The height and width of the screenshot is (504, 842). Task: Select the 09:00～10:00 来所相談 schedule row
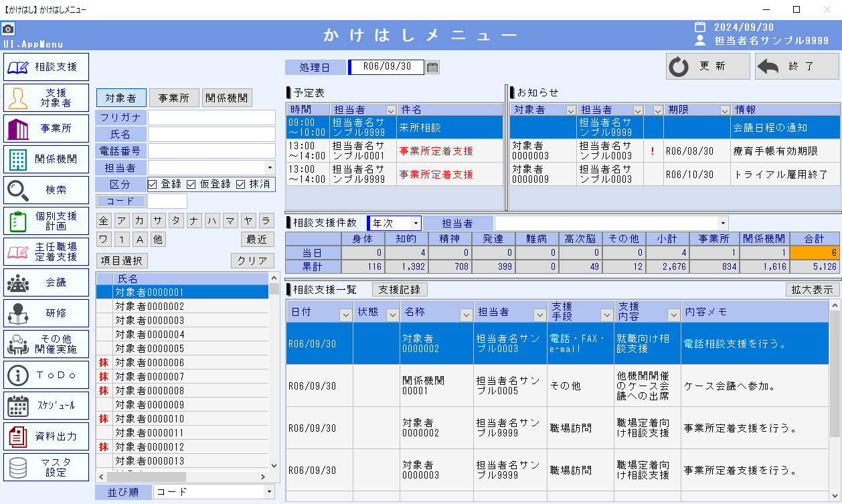pyautogui.click(x=394, y=127)
